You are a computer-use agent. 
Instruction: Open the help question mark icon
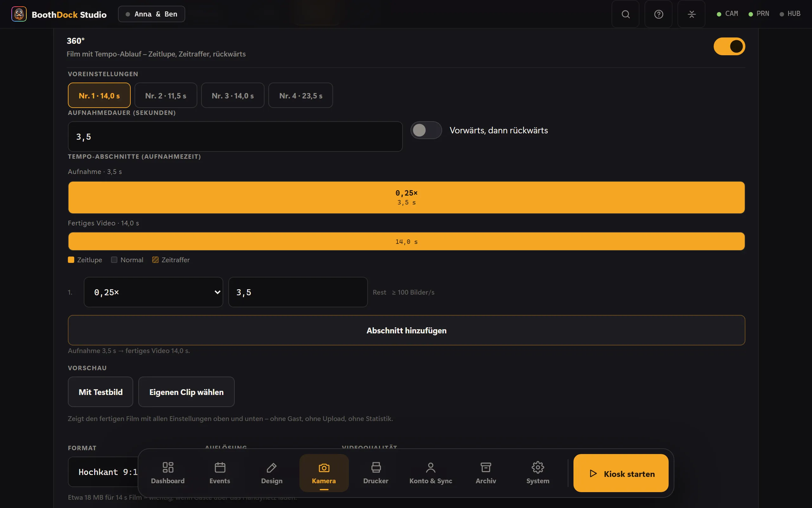point(658,14)
